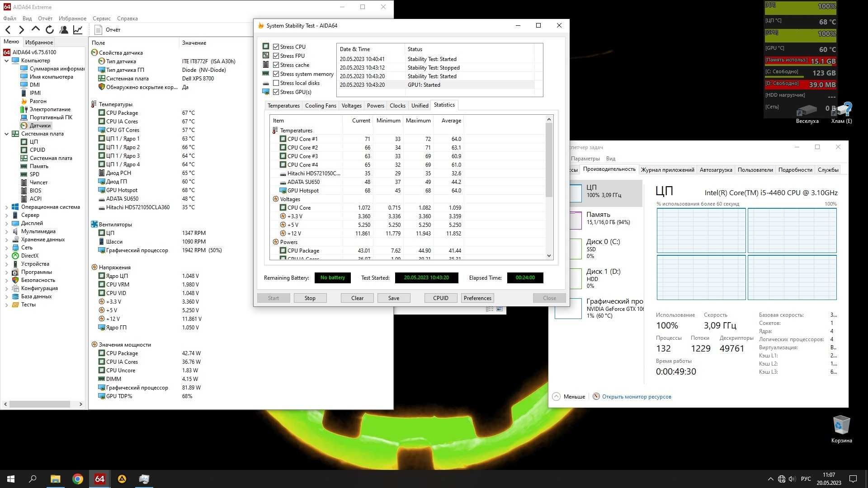Image resolution: width=868 pixels, height=488 pixels.
Task: Click the AIDA64 icon in the taskbar
Action: click(100, 479)
